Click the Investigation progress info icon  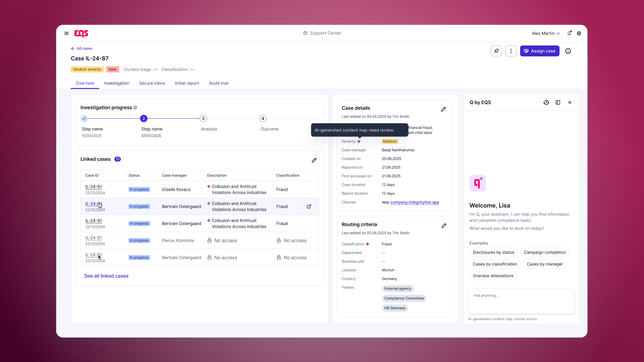[x=135, y=108]
